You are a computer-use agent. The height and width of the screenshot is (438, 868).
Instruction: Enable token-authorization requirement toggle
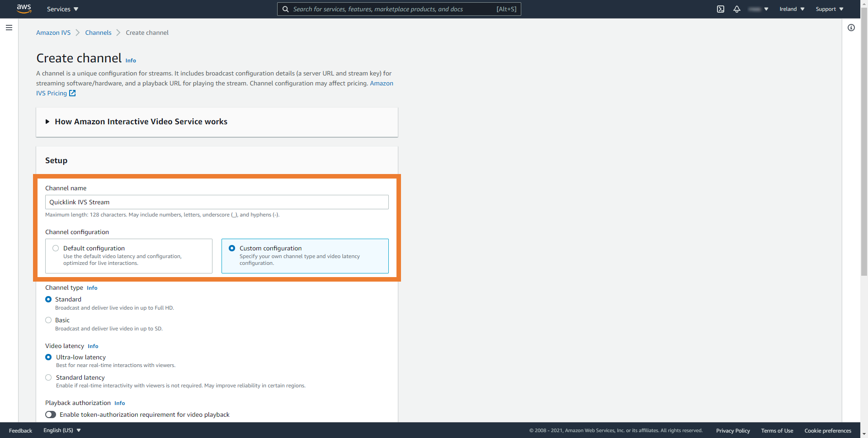[x=51, y=414]
